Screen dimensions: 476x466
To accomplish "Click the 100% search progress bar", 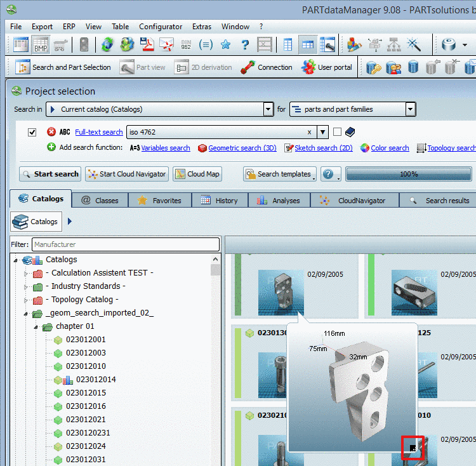I will pyautogui.click(x=408, y=174).
